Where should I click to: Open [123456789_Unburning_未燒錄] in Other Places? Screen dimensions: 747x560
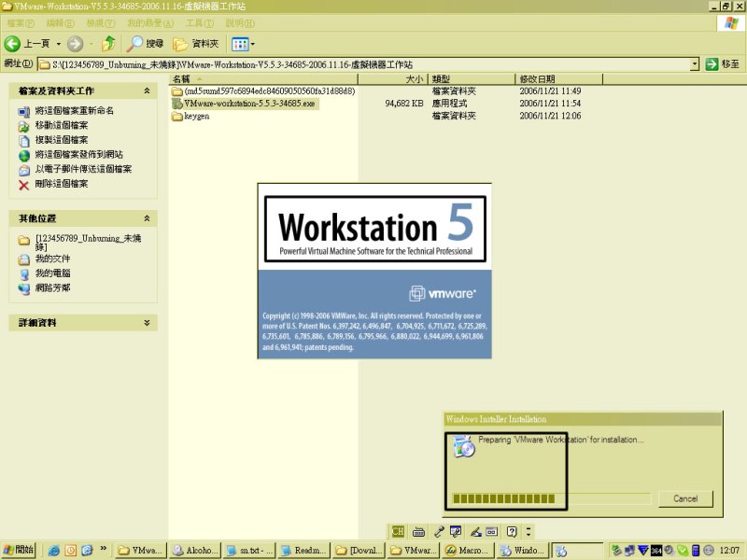pos(88,242)
